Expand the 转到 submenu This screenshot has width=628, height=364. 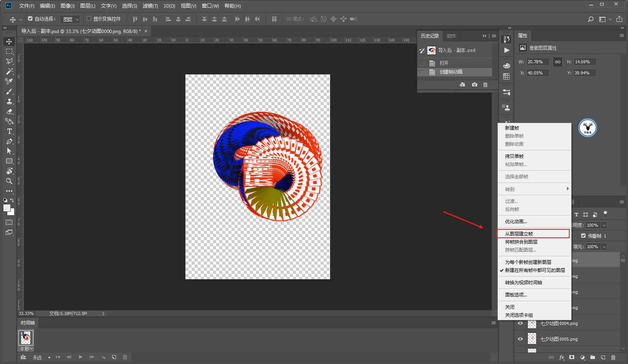click(x=535, y=189)
